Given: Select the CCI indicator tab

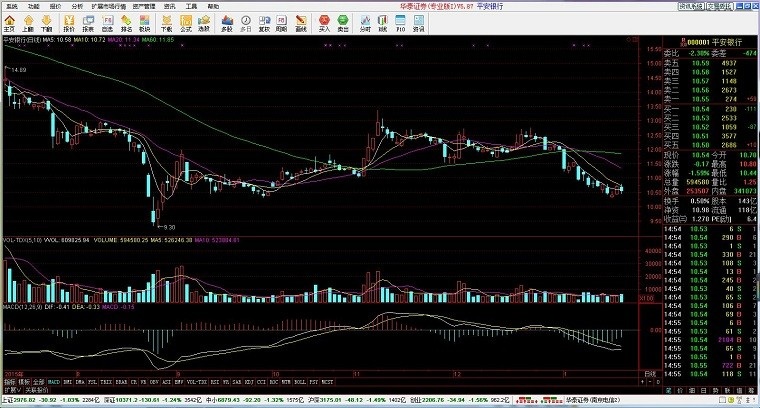Looking at the screenshot, I should pos(262,382).
